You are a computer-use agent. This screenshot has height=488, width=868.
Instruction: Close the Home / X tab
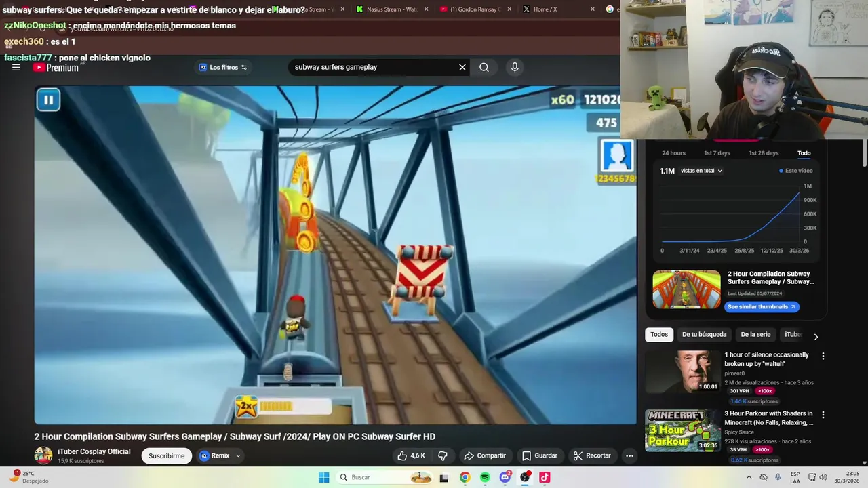[593, 9]
